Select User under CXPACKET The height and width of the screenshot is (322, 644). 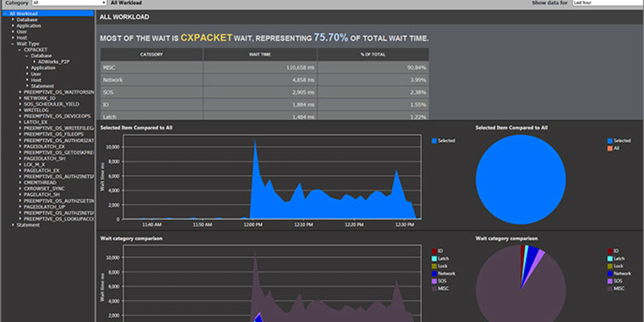(36, 74)
